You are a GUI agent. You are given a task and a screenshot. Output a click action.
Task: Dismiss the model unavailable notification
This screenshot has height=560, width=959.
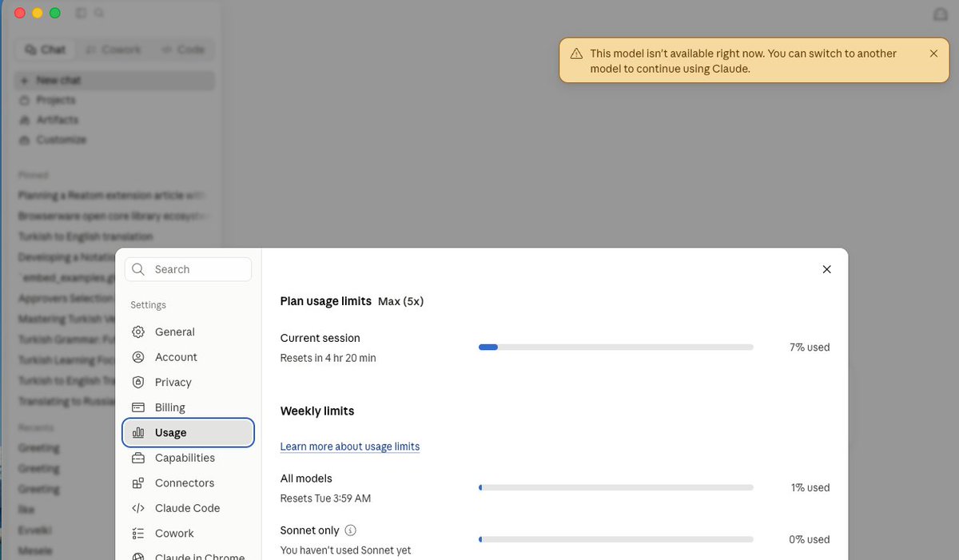pyautogui.click(x=933, y=54)
